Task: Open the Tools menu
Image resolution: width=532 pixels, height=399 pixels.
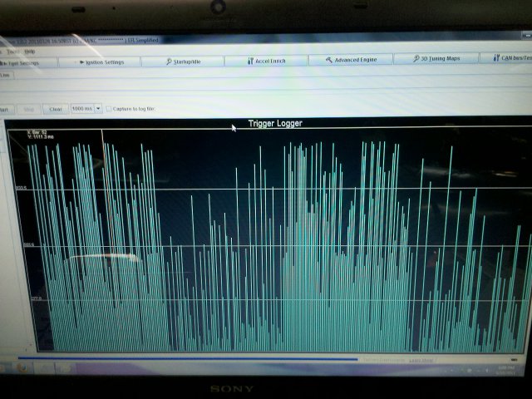Action: coord(12,51)
